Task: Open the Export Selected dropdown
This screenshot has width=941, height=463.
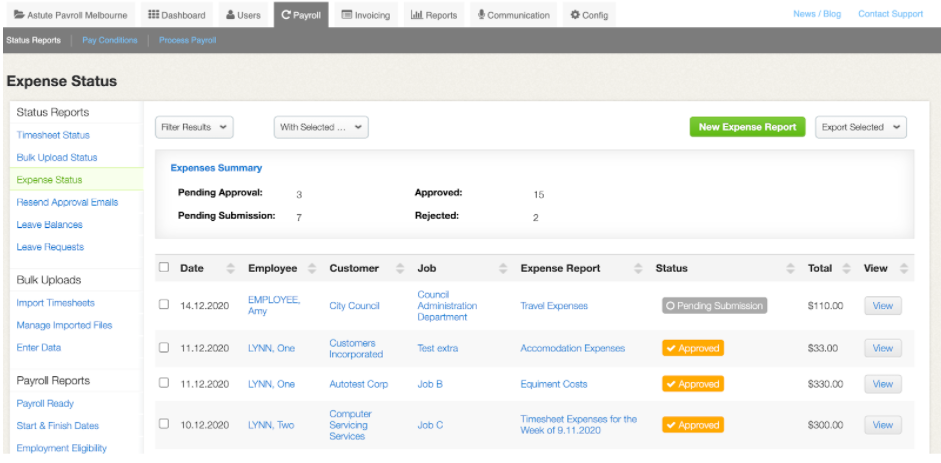Action: click(x=860, y=127)
